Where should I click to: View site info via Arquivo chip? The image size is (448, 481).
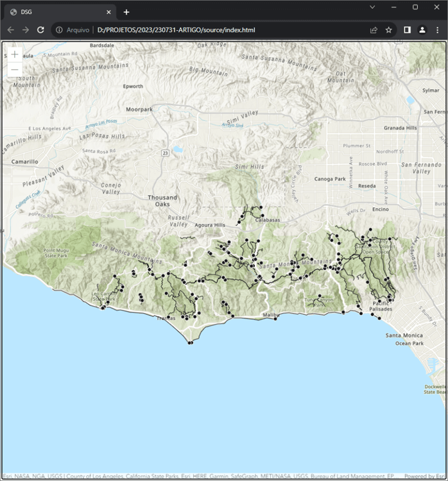tap(73, 30)
